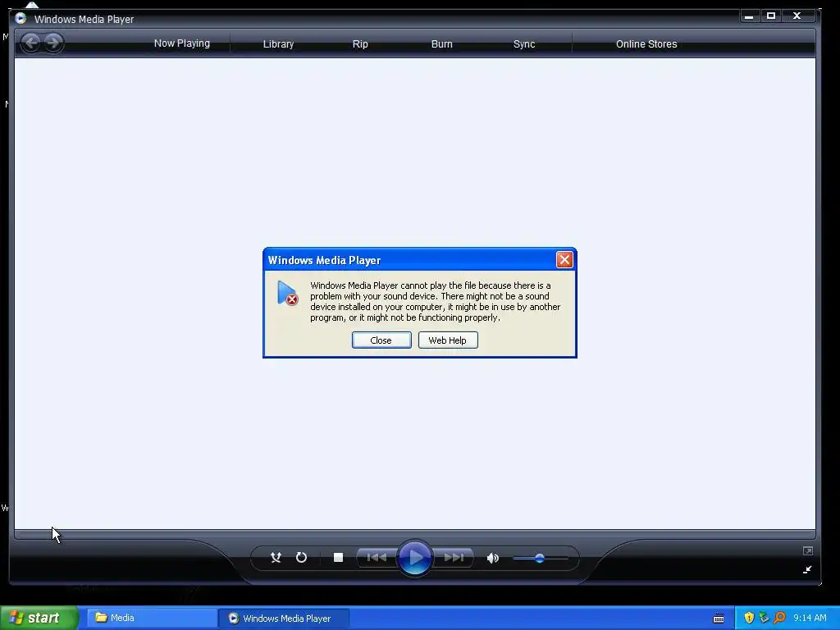
Task: Open the Media folder taskbar button
Action: click(x=152, y=618)
